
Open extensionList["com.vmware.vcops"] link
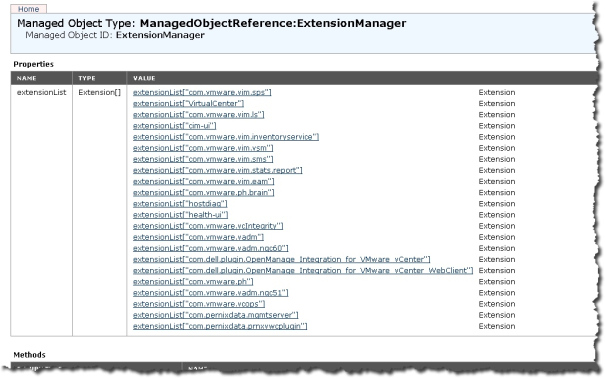(x=199, y=305)
